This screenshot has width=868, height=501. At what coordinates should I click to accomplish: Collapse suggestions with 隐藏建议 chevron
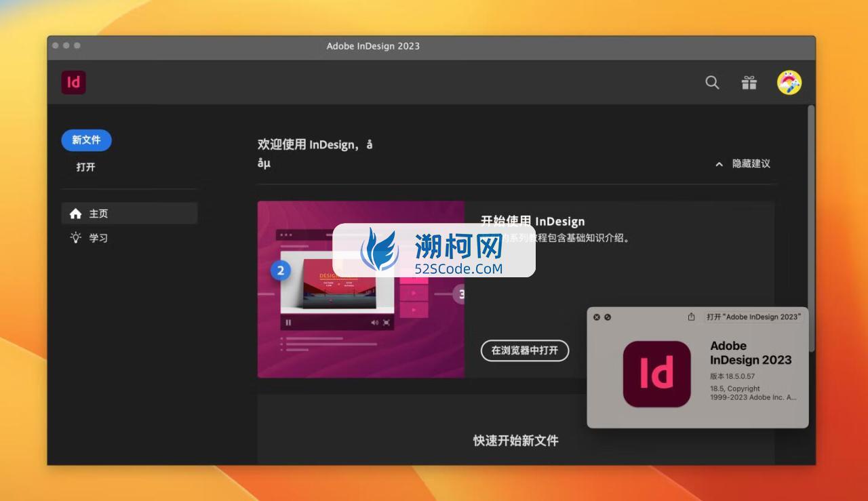743,164
